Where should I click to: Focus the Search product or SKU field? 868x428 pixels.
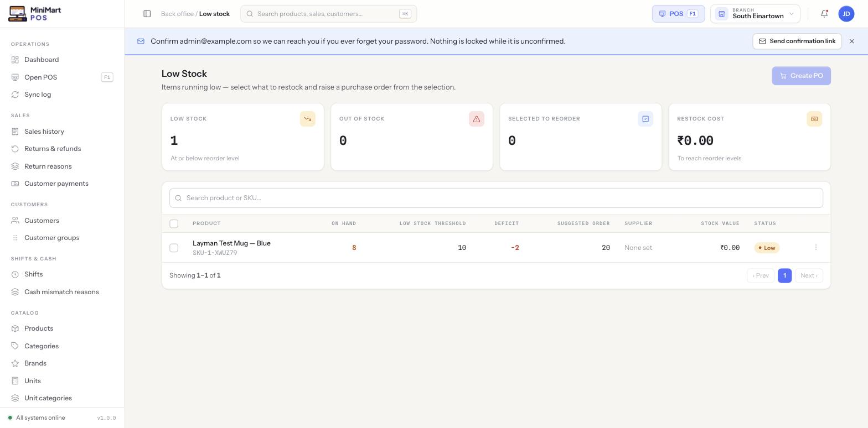[x=496, y=198]
